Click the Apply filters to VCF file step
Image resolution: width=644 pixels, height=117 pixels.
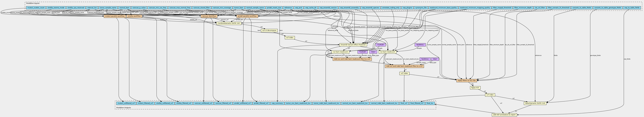[466, 81]
